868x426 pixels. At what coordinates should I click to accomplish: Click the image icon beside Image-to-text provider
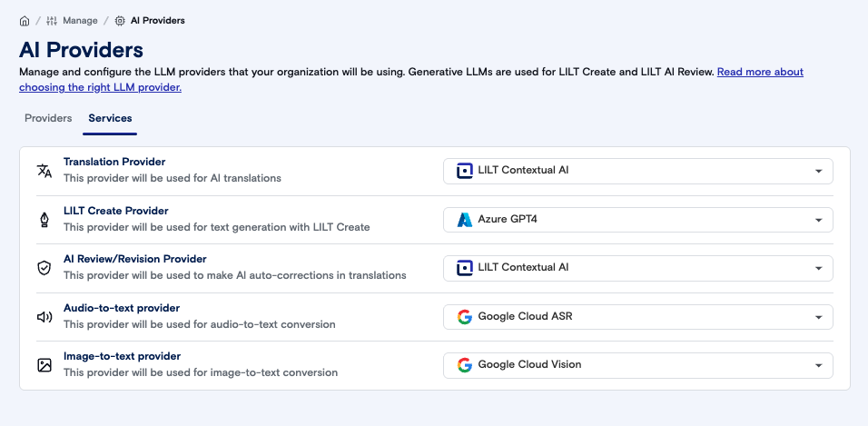point(44,365)
